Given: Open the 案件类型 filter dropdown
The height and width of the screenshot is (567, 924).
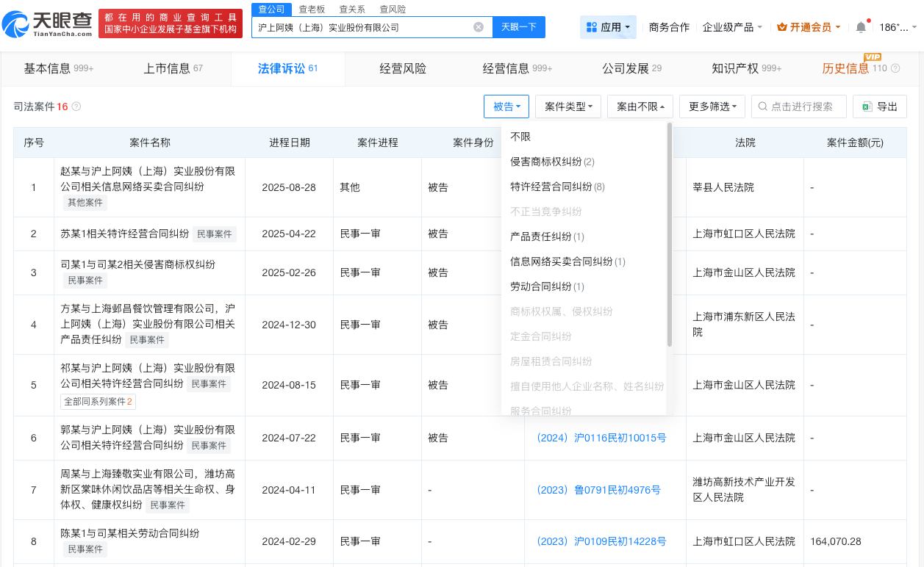Looking at the screenshot, I should (x=567, y=106).
